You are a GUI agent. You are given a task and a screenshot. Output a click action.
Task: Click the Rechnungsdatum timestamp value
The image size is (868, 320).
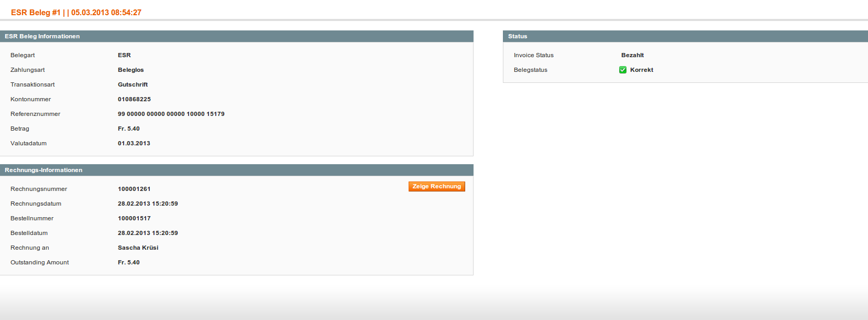click(148, 204)
